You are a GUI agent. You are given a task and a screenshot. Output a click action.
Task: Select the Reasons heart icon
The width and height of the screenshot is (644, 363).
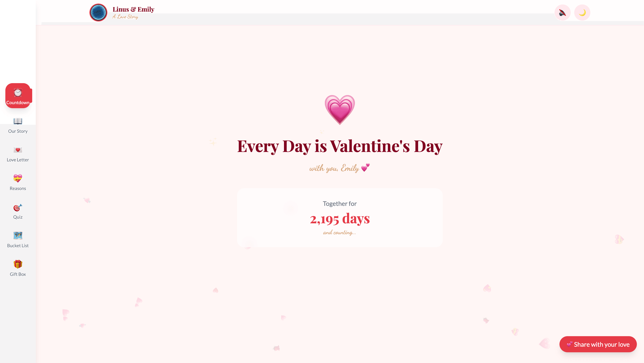(x=18, y=178)
